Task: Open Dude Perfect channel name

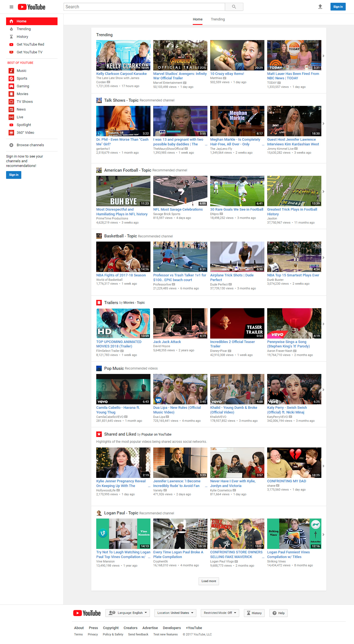Action: point(219,284)
